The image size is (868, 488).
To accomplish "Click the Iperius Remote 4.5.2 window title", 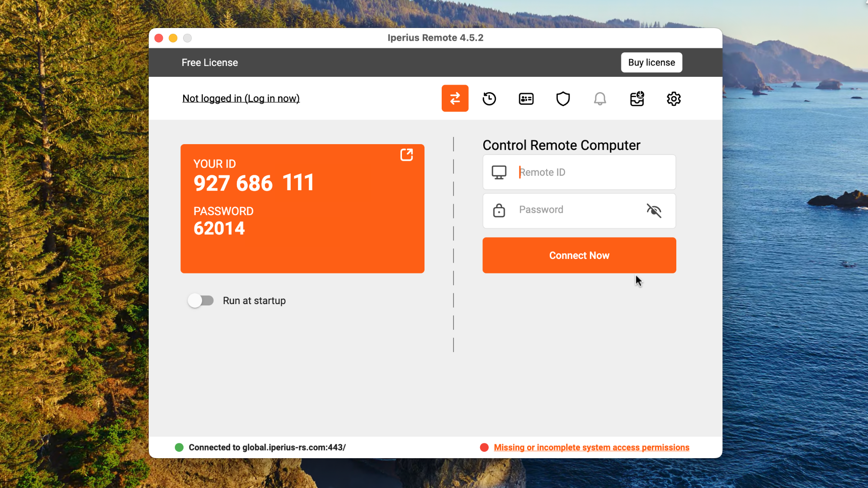I will click(x=435, y=38).
